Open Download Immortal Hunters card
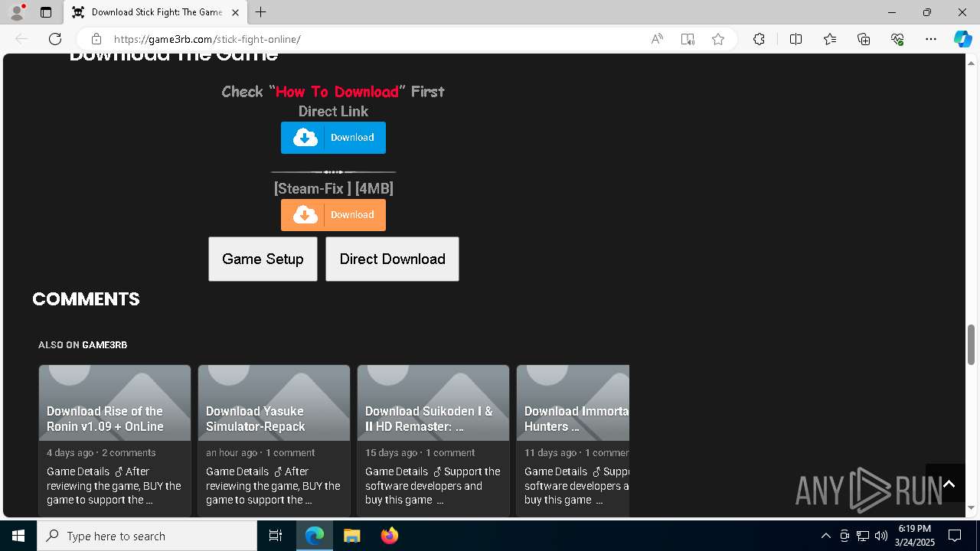Viewport: 980px width, 551px height. 573,440
